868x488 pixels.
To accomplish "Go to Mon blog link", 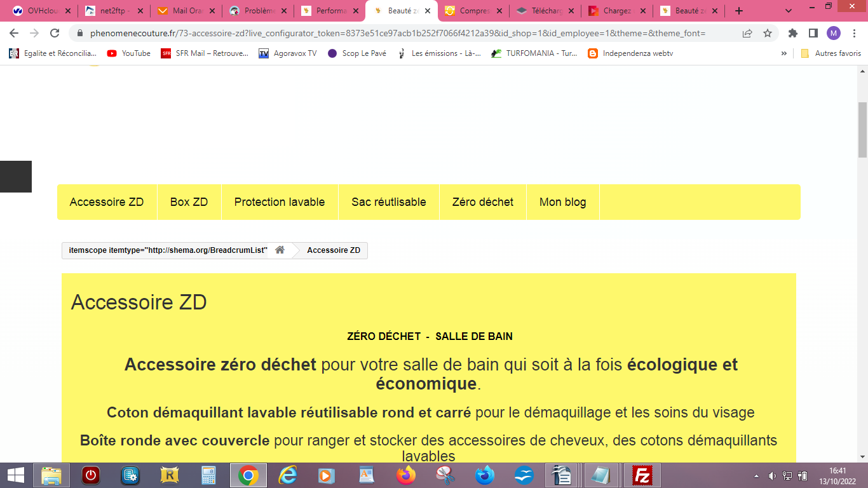I will click(563, 202).
